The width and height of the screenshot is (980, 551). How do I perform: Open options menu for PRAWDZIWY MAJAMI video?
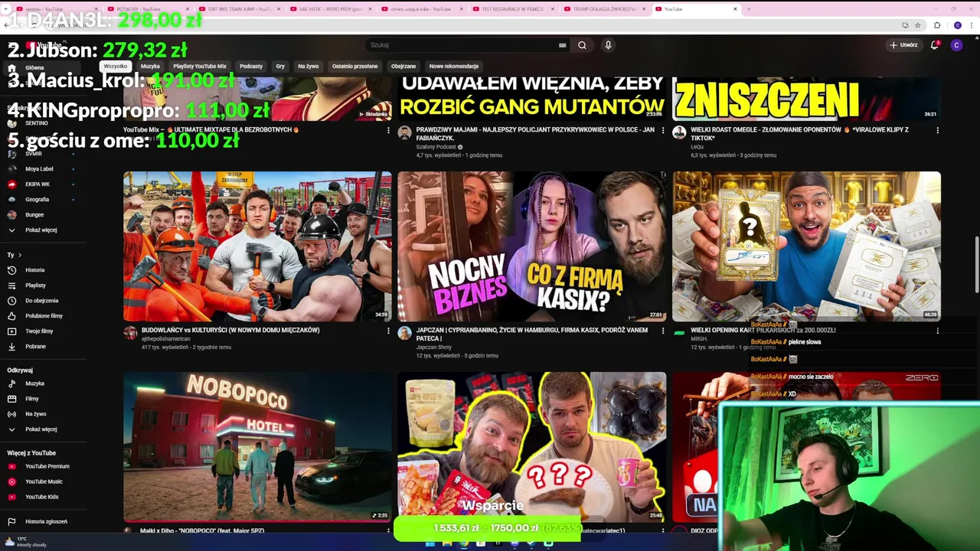pyautogui.click(x=663, y=131)
